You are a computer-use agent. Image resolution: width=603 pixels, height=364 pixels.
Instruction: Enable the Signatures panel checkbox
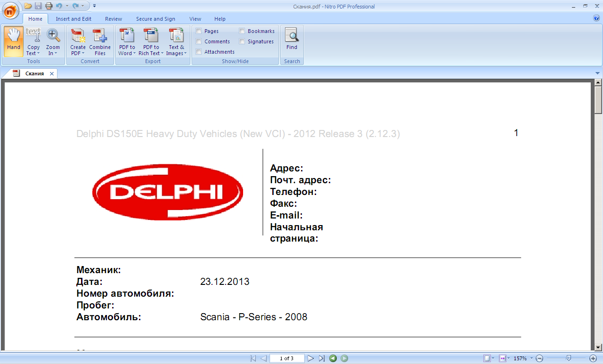point(242,41)
